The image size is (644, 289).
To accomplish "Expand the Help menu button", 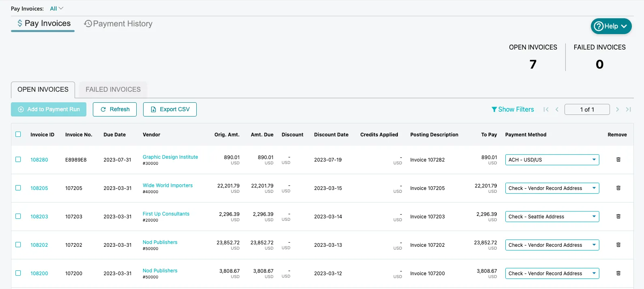I will [x=611, y=26].
